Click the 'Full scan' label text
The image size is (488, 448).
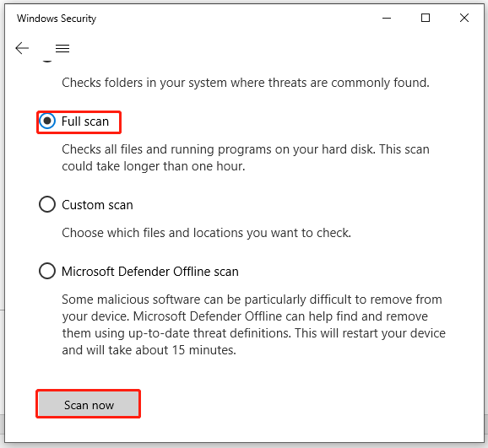(x=85, y=121)
